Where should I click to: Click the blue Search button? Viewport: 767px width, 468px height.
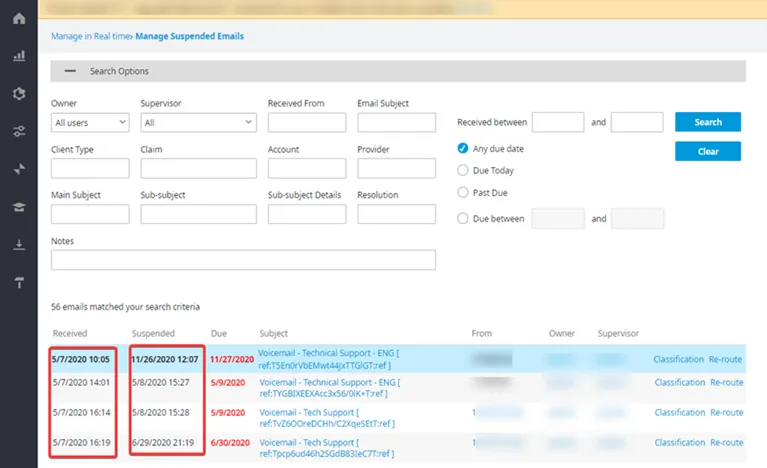pos(708,122)
